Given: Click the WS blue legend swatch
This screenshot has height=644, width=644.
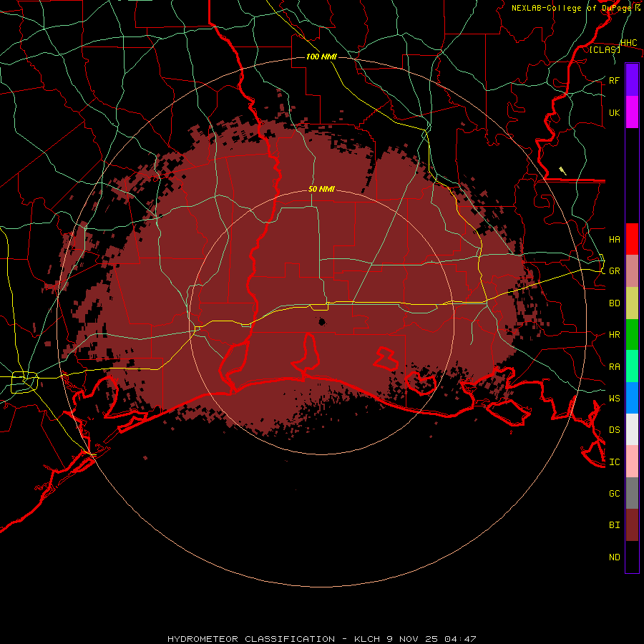Looking at the screenshot, I should coord(632,398).
